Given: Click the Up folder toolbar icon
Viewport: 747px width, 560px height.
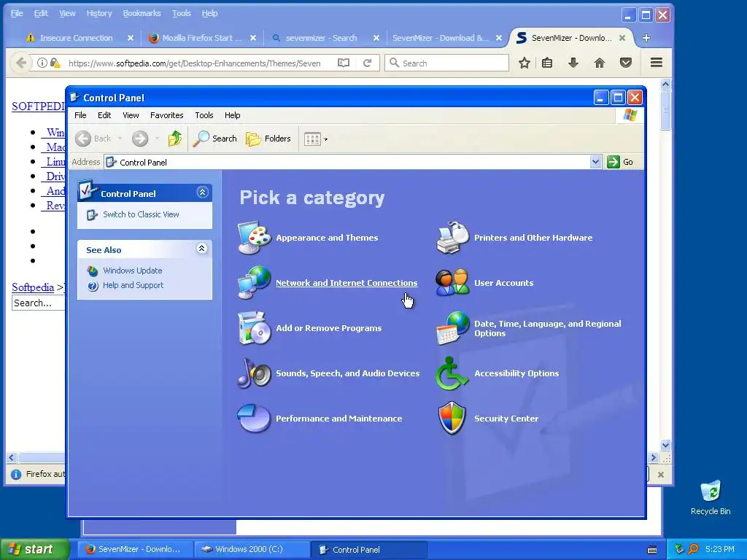Looking at the screenshot, I should [x=175, y=139].
